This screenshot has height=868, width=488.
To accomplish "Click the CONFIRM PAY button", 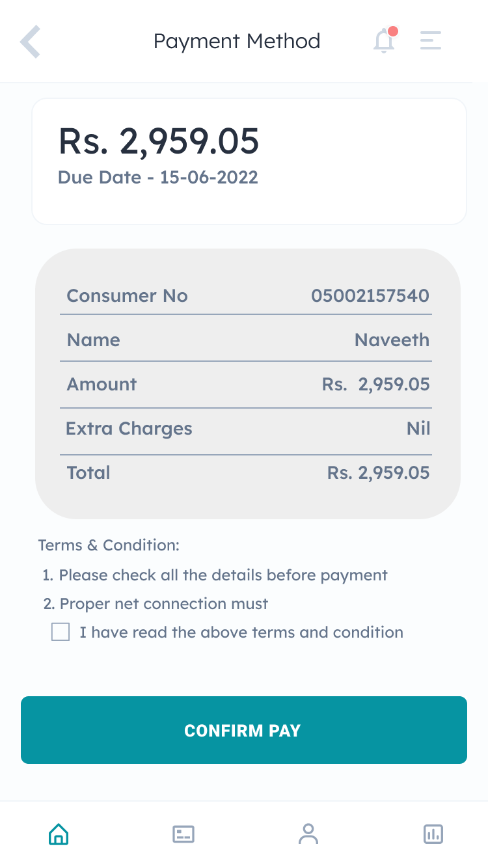I will coord(244,730).
